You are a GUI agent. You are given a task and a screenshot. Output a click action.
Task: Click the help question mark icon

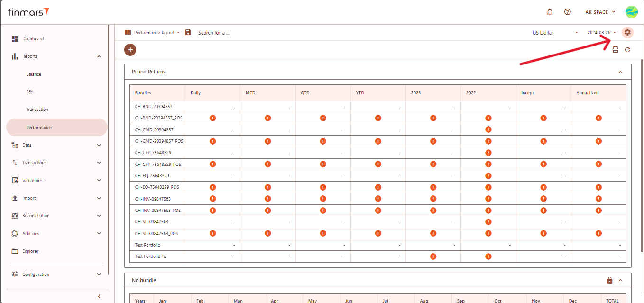(x=567, y=12)
